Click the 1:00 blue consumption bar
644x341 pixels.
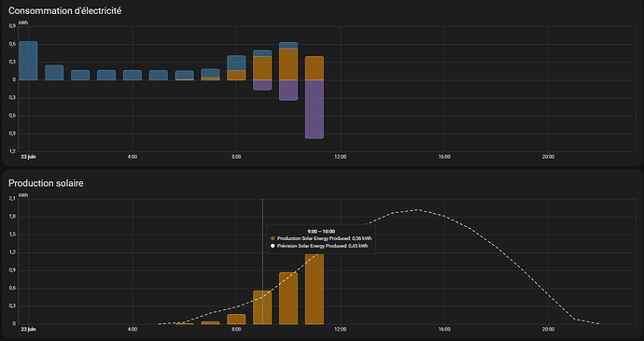point(54,72)
